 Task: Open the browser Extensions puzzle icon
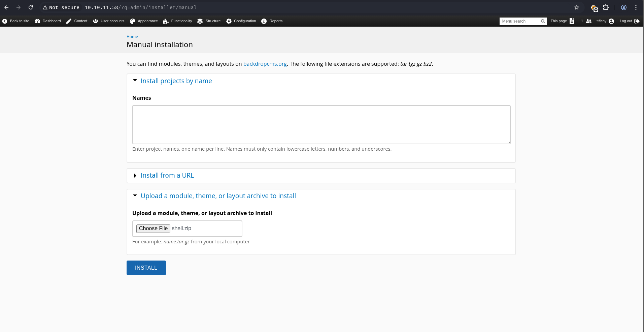(606, 7)
